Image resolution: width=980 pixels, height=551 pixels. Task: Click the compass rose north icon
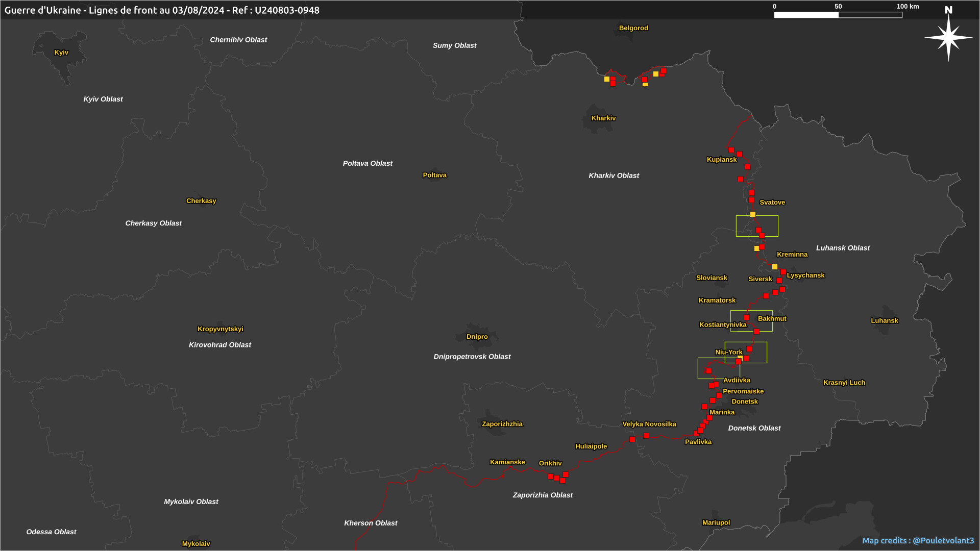tap(948, 36)
